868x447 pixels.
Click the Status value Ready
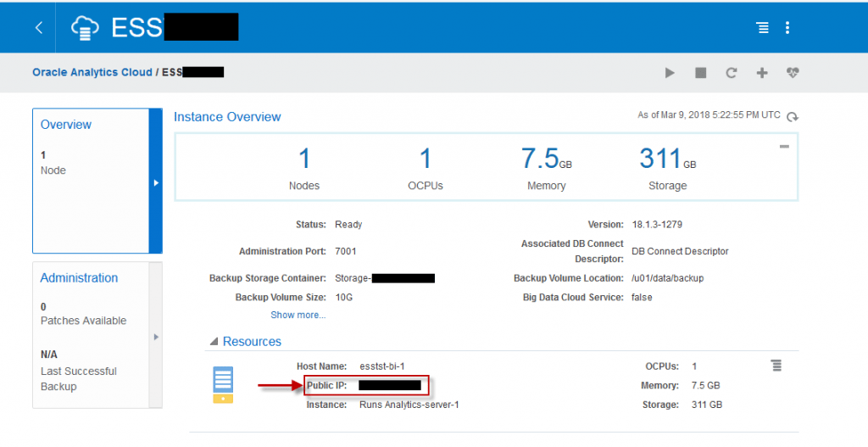click(348, 224)
